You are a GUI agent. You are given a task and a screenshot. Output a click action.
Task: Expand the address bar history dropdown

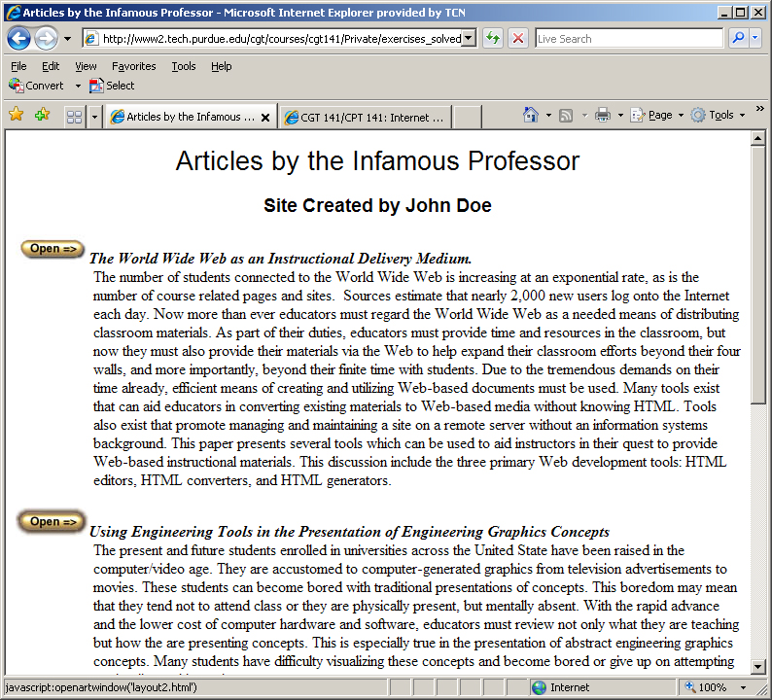pos(470,38)
